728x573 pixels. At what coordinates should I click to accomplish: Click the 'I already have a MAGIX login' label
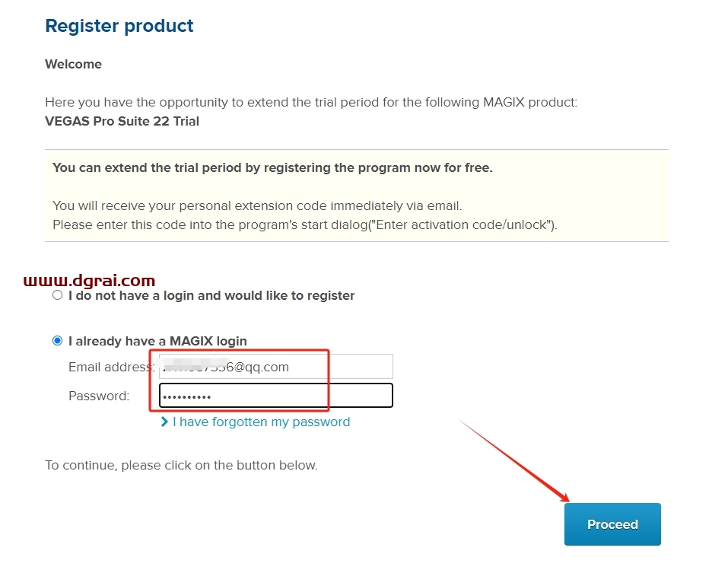[157, 341]
